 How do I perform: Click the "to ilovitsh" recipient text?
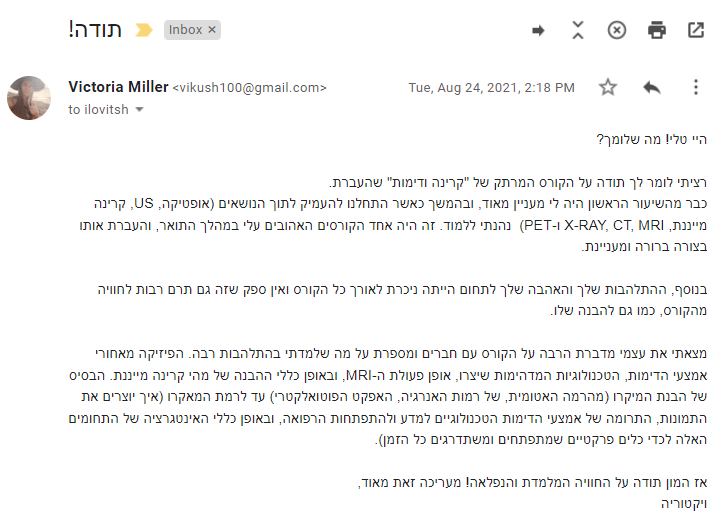[x=98, y=110]
